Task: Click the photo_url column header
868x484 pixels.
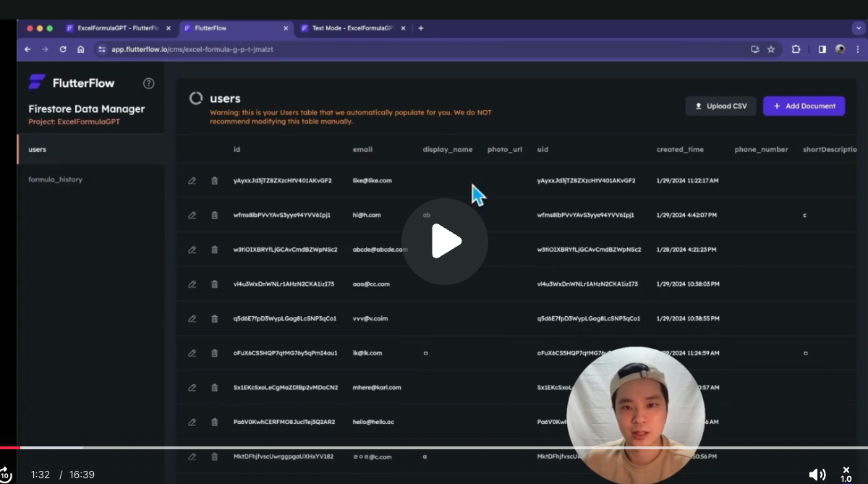Action: tap(505, 149)
